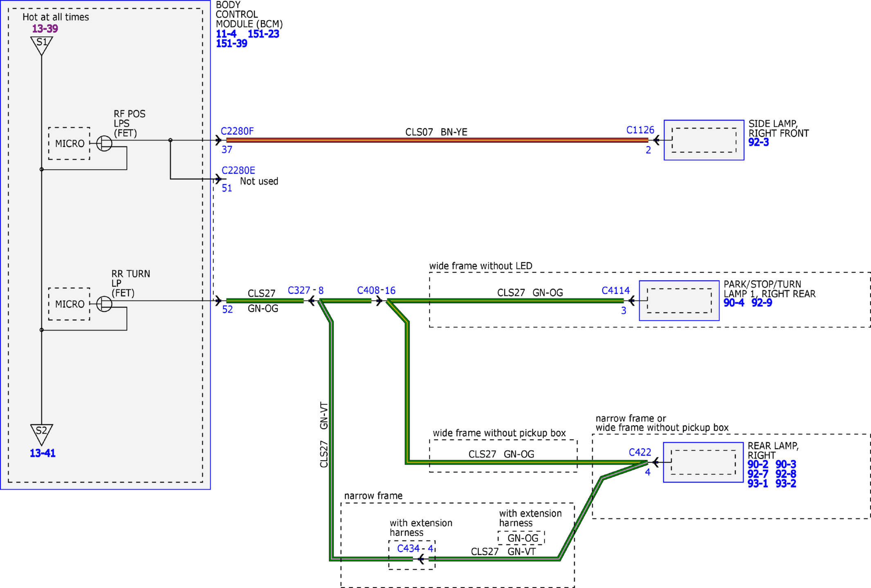Follow the 92-3 side lamp reference

click(x=759, y=142)
